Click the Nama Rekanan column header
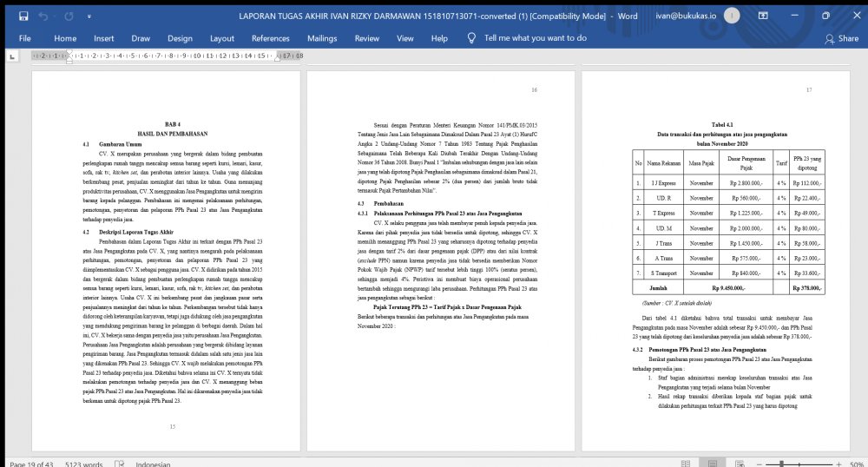This screenshot has height=467, width=868. 663,163
